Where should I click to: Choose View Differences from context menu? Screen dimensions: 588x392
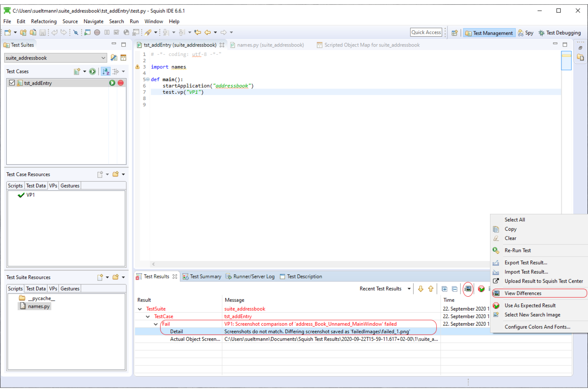pyautogui.click(x=540, y=294)
